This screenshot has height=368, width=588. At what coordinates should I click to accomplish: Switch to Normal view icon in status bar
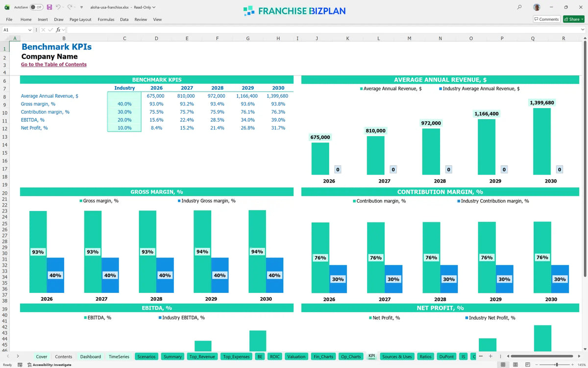[503, 365]
